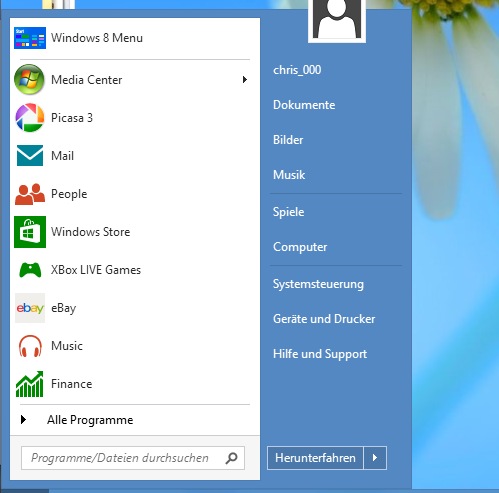
Task: Open Dokumente
Action: (x=304, y=105)
